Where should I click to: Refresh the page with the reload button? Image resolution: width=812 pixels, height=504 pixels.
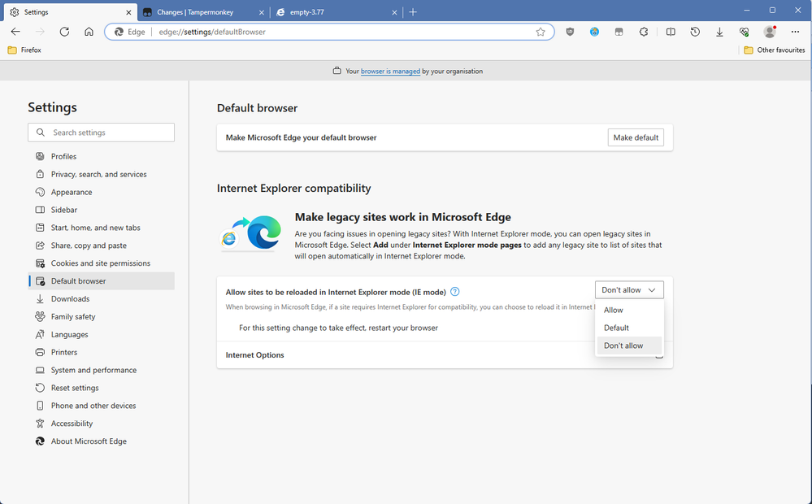click(64, 32)
